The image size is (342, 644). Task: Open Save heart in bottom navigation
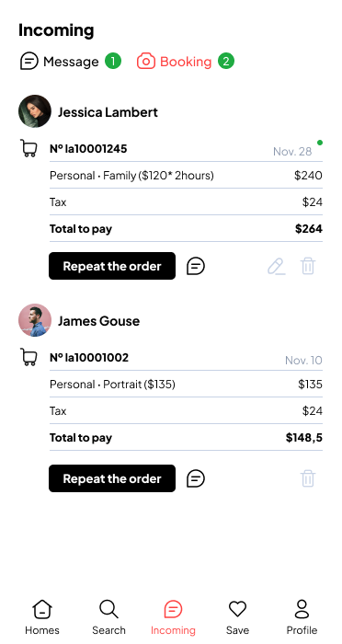[x=237, y=617]
